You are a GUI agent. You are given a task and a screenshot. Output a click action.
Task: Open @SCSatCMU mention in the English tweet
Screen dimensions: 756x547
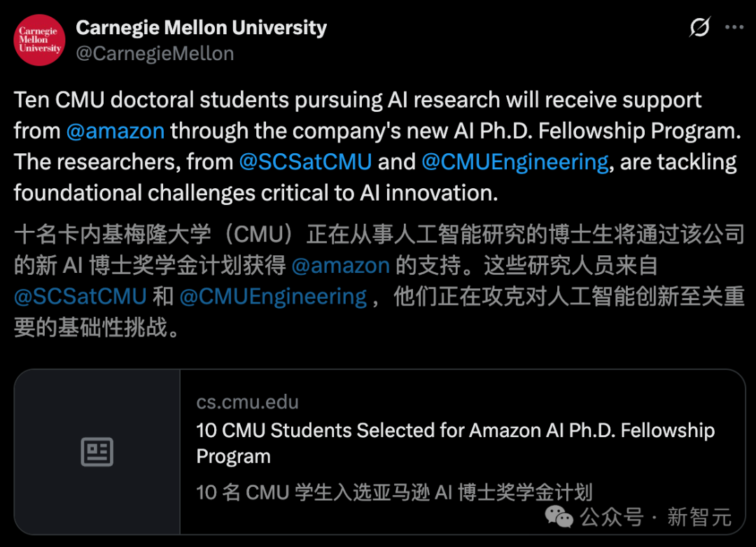click(305, 162)
